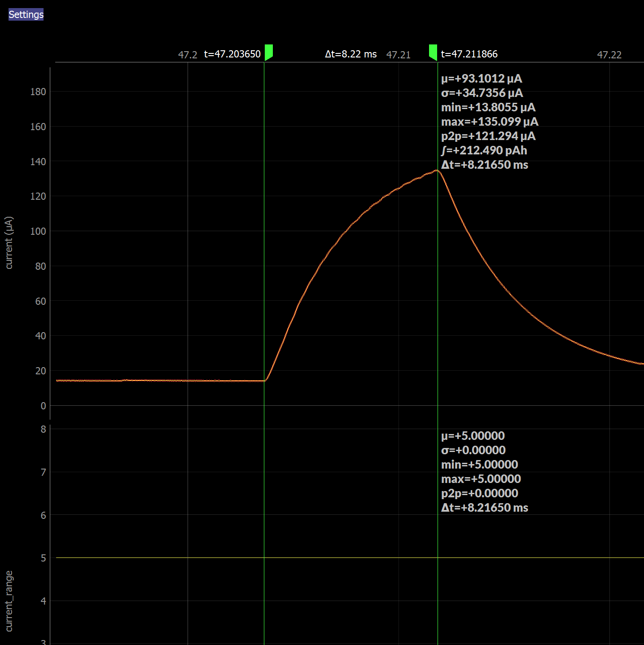The height and width of the screenshot is (645, 644).
Task: Click the 47.22 tick on time axis
Action: (x=609, y=55)
